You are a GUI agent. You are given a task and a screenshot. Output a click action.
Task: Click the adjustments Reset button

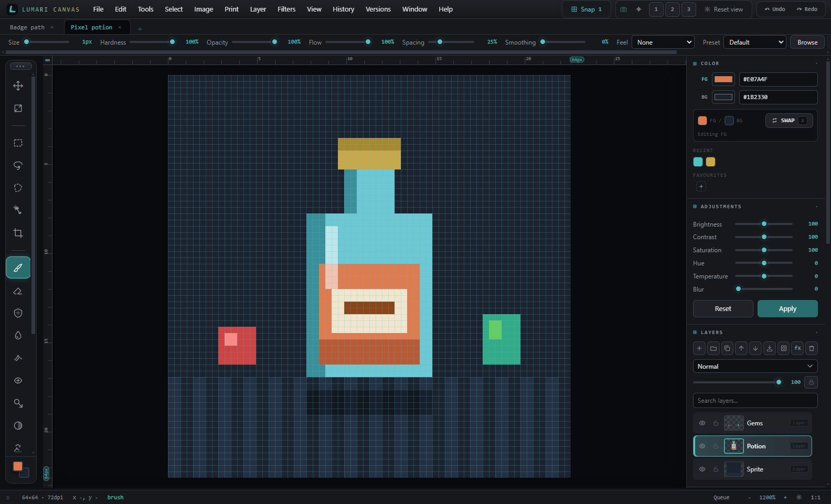point(723,309)
